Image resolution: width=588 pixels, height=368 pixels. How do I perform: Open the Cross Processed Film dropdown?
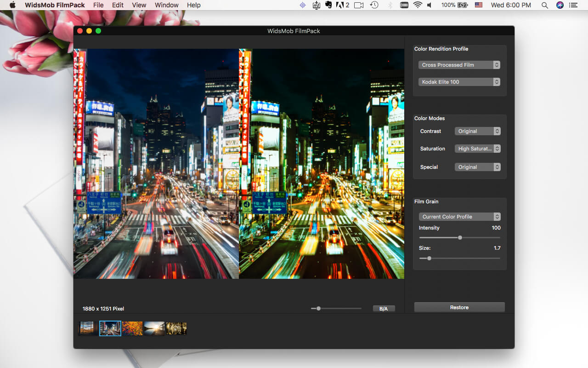coord(459,65)
